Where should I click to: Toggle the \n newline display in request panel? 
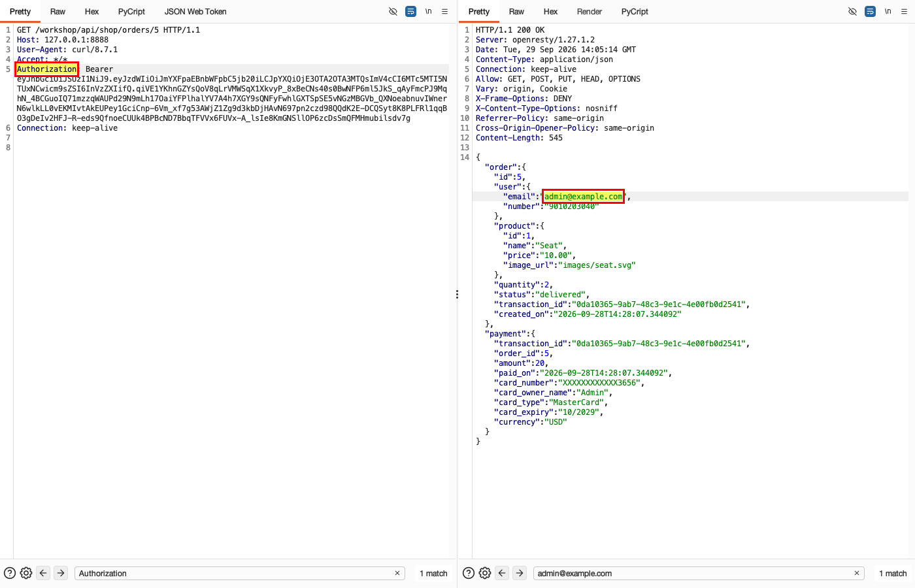click(x=429, y=12)
